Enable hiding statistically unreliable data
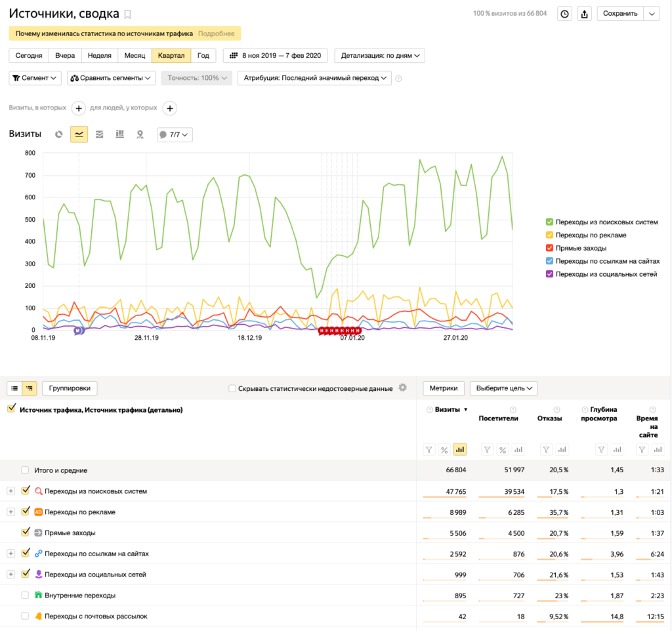Viewport: 672px width, 631px height. click(x=232, y=388)
